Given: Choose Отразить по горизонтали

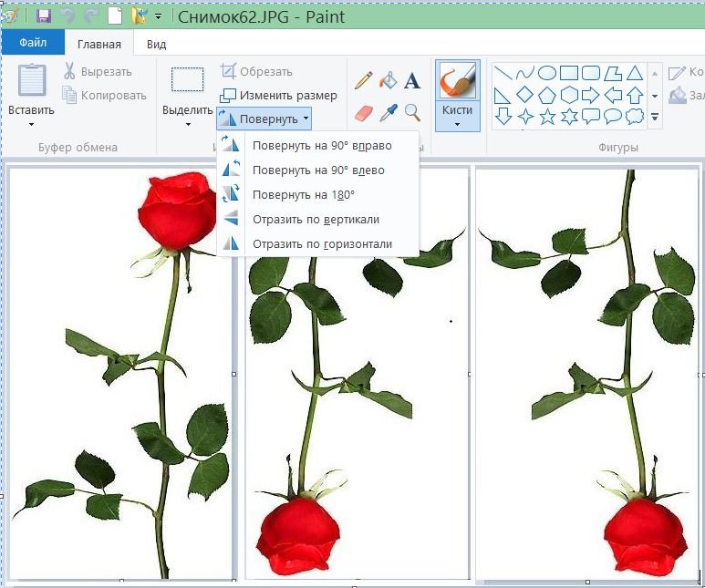Looking at the screenshot, I should click(x=322, y=243).
